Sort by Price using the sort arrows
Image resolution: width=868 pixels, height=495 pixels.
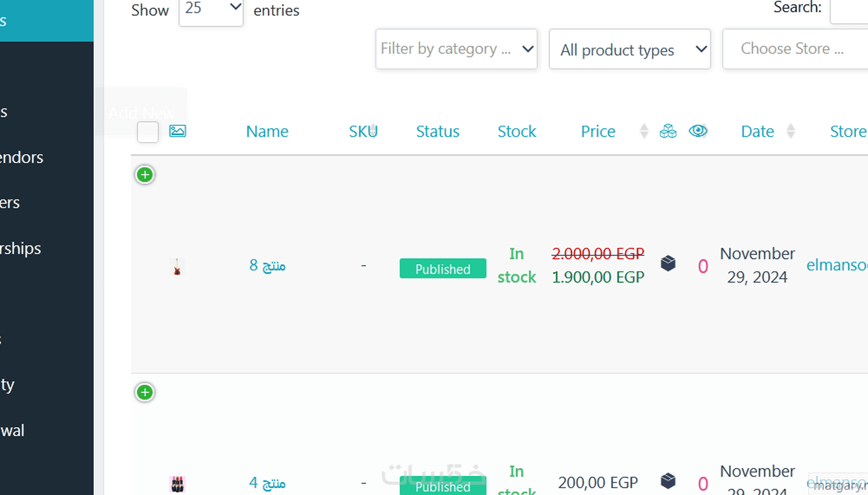(644, 131)
